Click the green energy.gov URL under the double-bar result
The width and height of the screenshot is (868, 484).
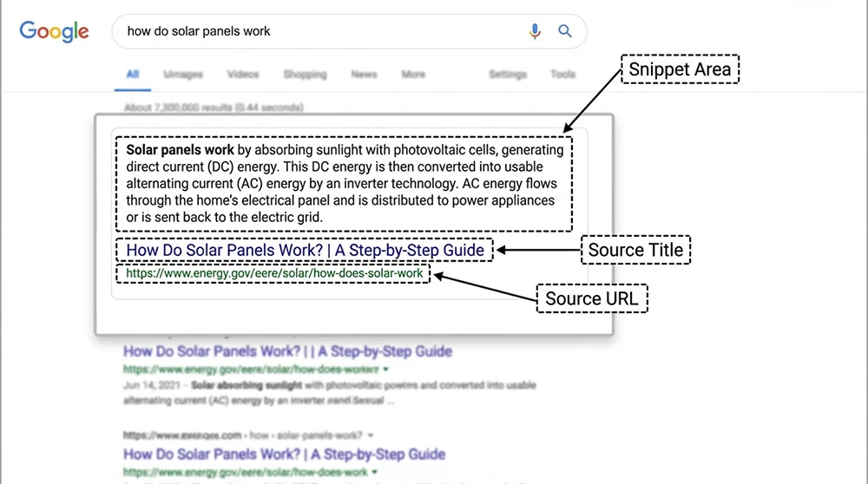[251, 369]
